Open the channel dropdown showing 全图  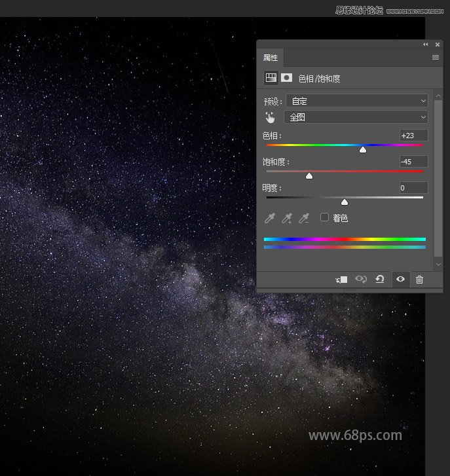[x=356, y=117]
